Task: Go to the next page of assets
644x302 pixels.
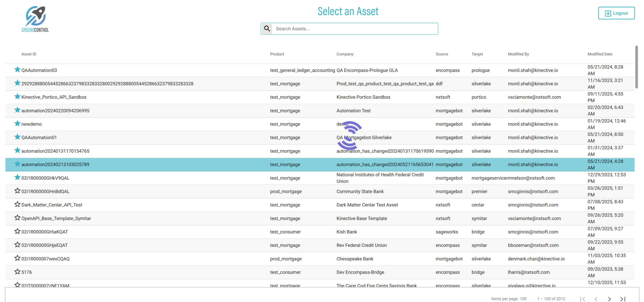Action: pos(609,299)
